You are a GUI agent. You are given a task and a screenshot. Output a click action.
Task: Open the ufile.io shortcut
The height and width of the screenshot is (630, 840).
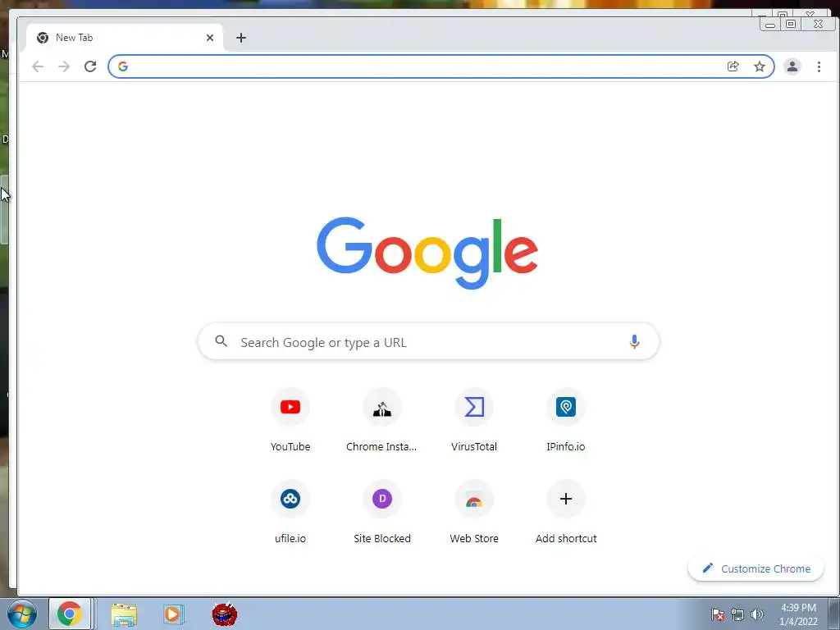[x=290, y=513]
